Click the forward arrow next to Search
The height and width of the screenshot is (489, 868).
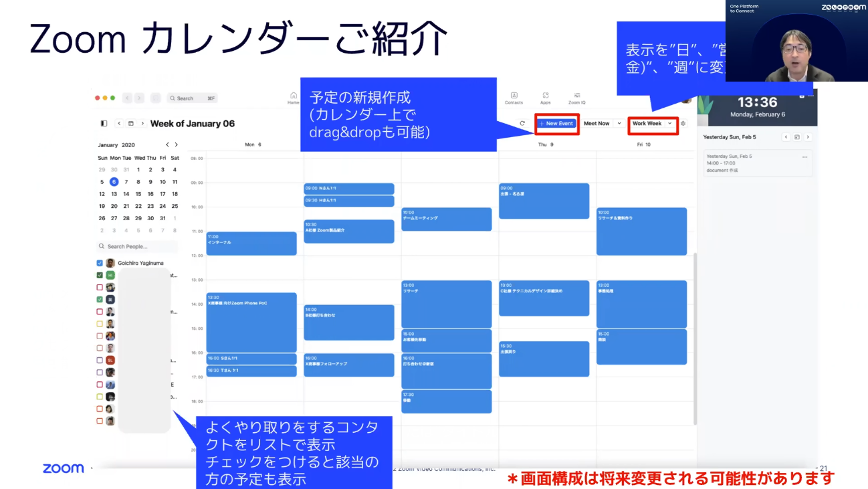(139, 98)
